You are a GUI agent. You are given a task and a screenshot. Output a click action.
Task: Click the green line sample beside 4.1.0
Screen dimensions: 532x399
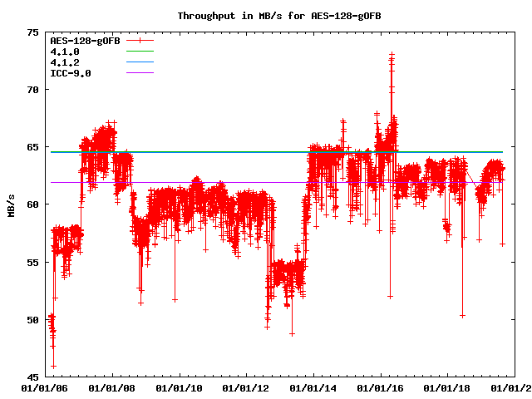[x=140, y=51]
